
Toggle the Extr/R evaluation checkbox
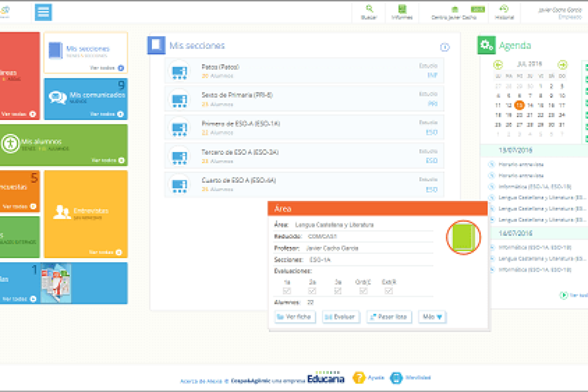point(389,291)
